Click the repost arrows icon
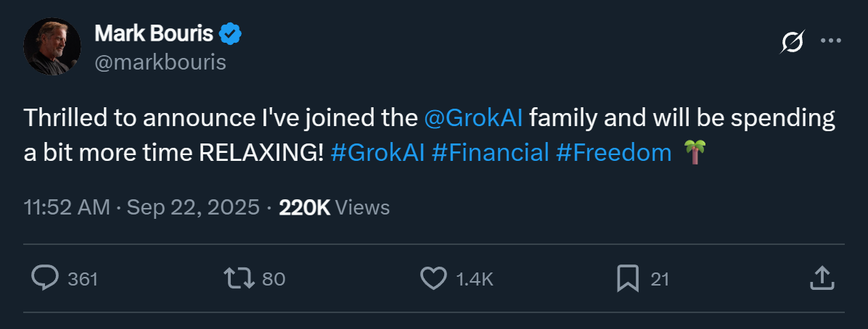This screenshot has height=329, width=868. tap(239, 278)
